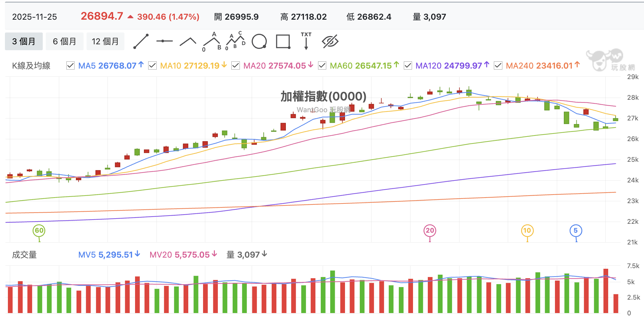Viewport: 644px width, 317px height.
Task: Click the yellow 10-day marker pin
Action: click(527, 230)
